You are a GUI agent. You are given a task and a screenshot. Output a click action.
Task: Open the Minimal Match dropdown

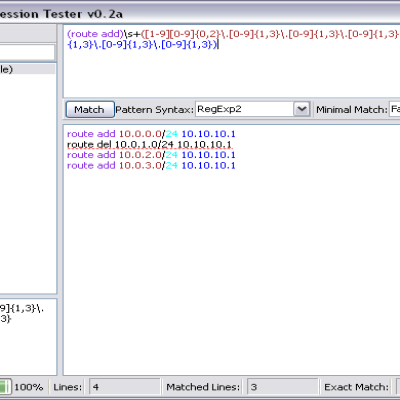[395, 109]
